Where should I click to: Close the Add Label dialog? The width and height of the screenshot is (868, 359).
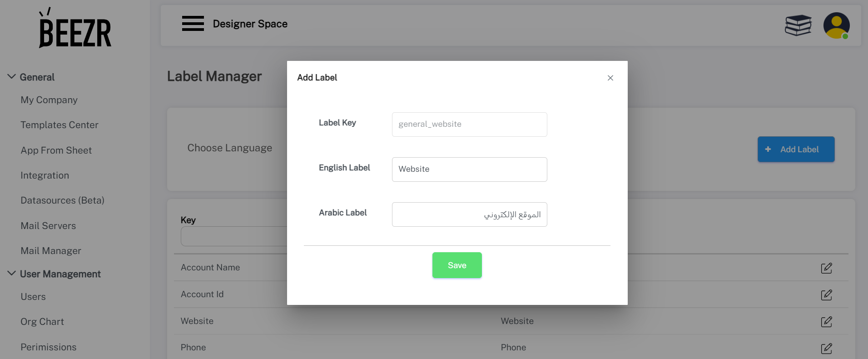(610, 78)
